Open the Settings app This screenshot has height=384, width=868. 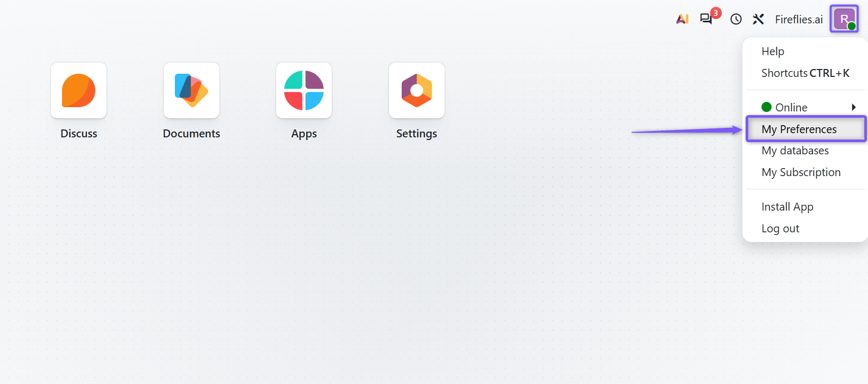click(417, 91)
